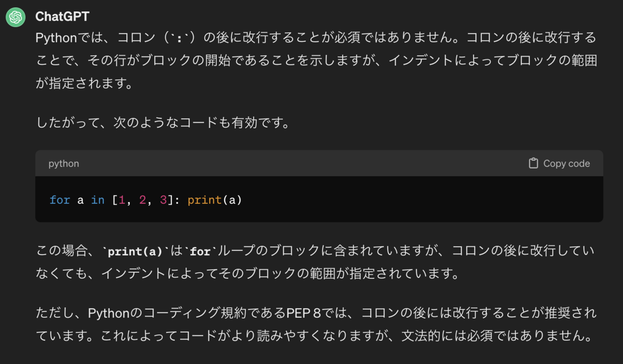Click the ChatGPT sender name
This screenshot has width=623, height=364.
[x=62, y=17]
